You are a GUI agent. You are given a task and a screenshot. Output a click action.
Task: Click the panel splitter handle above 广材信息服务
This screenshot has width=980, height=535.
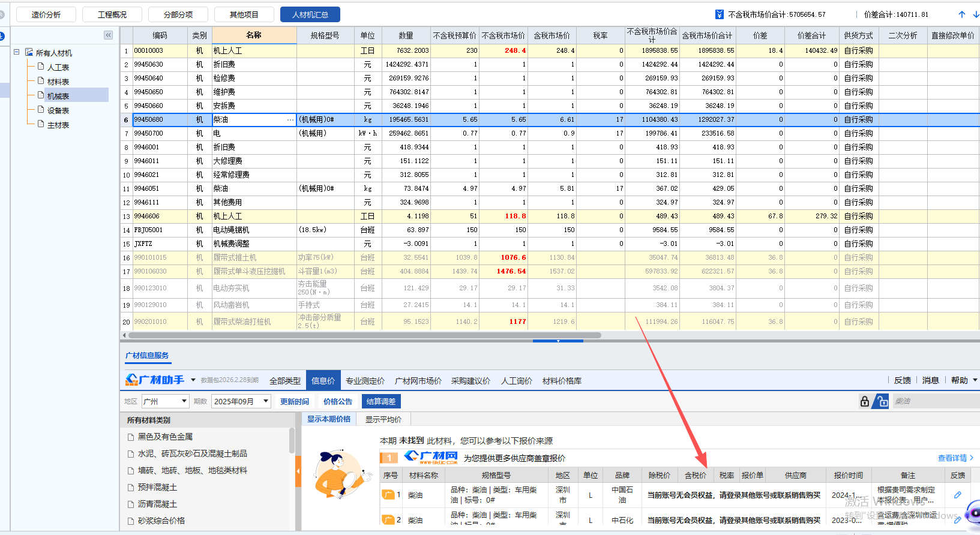click(558, 341)
